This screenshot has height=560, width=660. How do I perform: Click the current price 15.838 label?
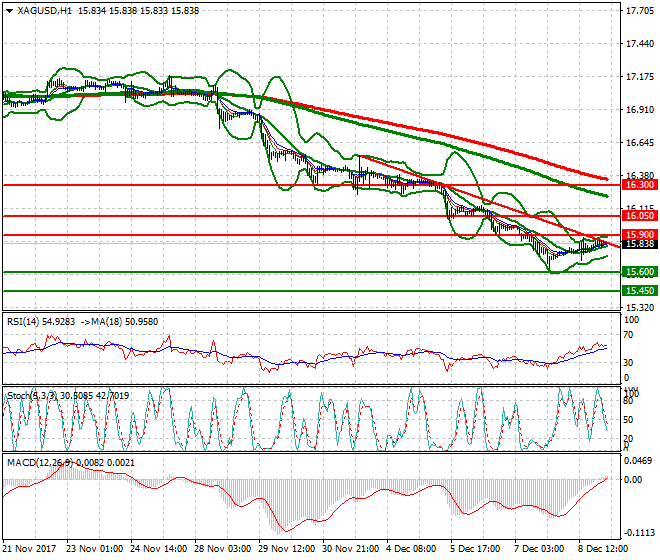[640, 244]
